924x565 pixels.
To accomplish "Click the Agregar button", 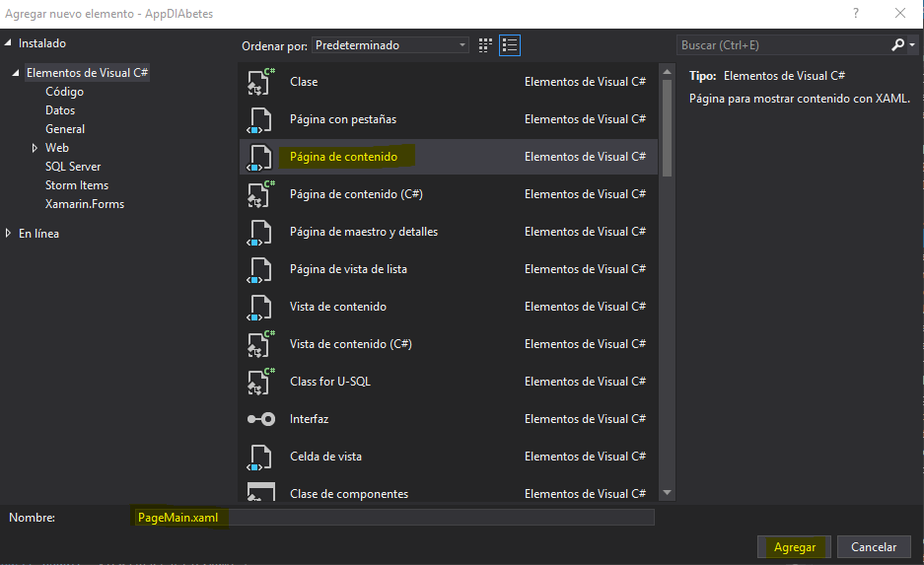I will [795, 547].
